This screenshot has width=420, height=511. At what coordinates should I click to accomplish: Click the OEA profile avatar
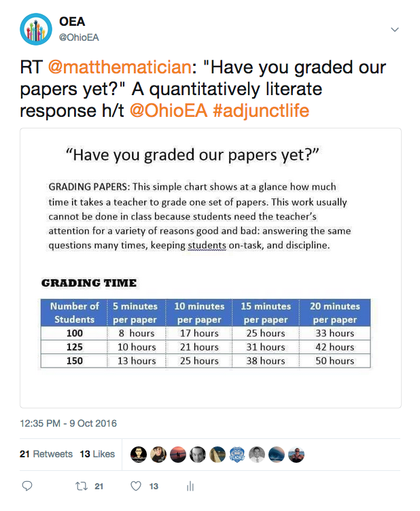(x=36, y=29)
